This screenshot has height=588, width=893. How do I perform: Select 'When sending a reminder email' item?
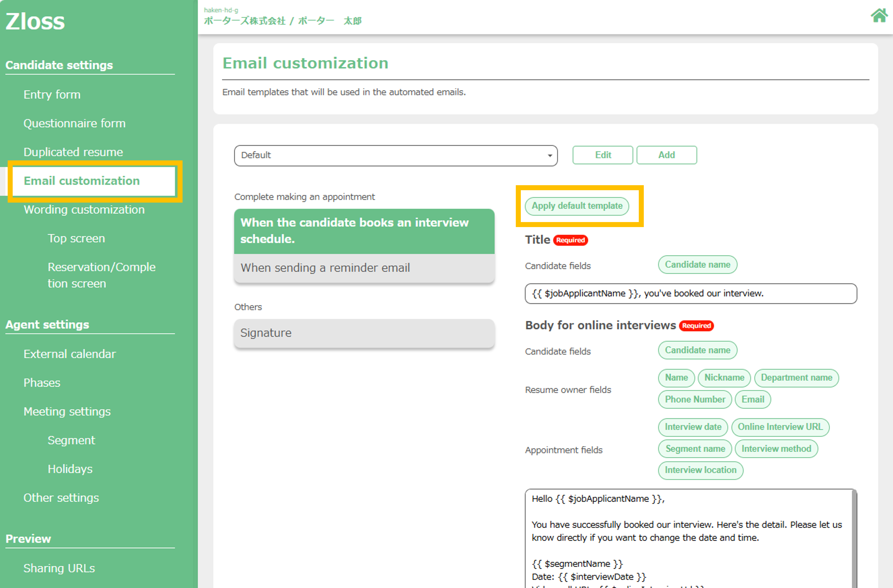pyautogui.click(x=364, y=268)
